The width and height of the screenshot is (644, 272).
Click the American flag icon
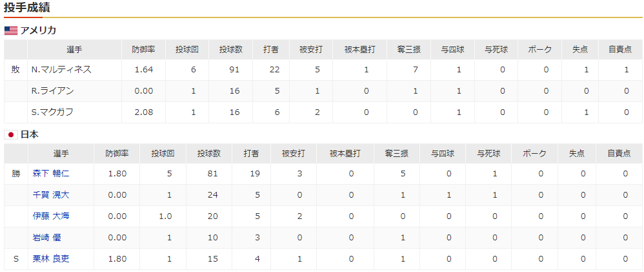tap(10, 30)
